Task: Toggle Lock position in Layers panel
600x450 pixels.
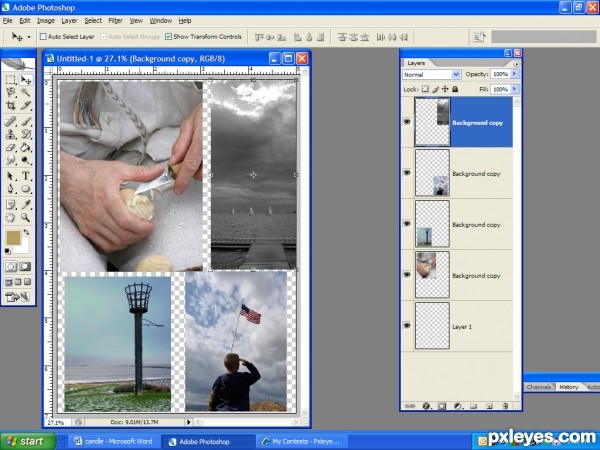Action: coord(445,89)
